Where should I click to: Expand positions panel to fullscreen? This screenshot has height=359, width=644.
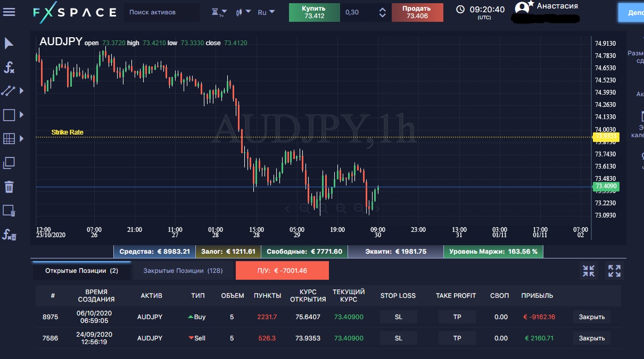615,271
